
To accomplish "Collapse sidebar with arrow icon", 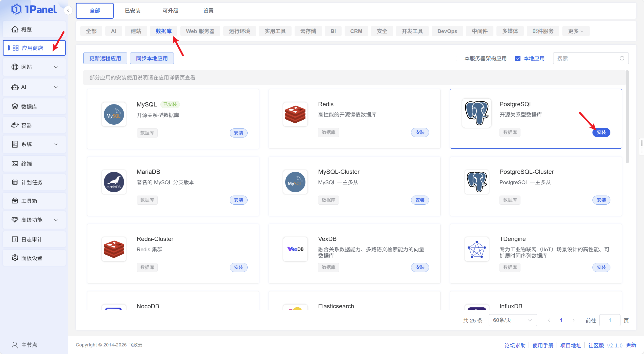I will pos(68,10).
